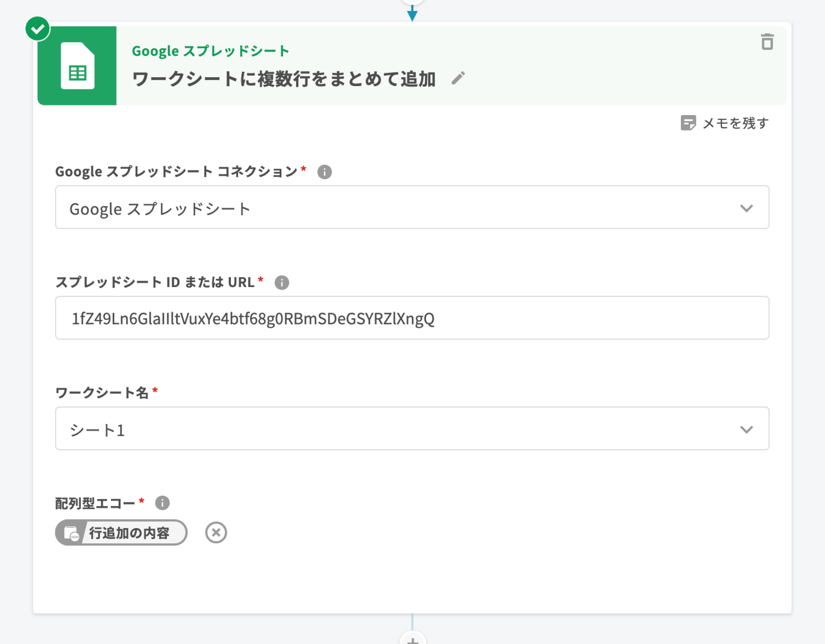The width and height of the screenshot is (825, 644).
Task: Click the 行追加の内容 data pill
Action: point(129,533)
